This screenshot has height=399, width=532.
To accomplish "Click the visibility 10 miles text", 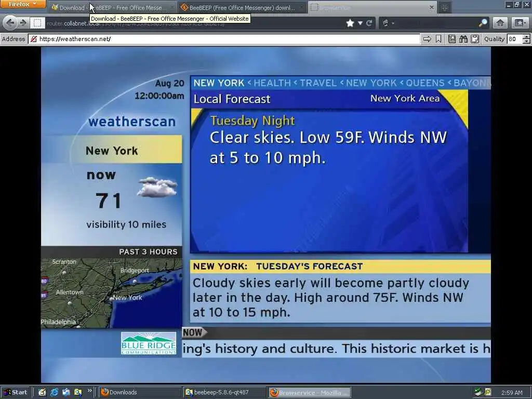I will [x=126, y=224].
